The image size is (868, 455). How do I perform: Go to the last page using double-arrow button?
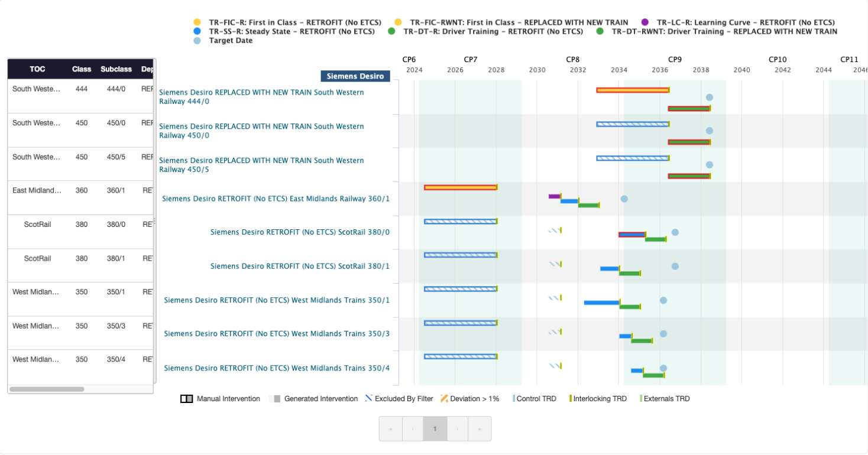(x=480, y=429)
